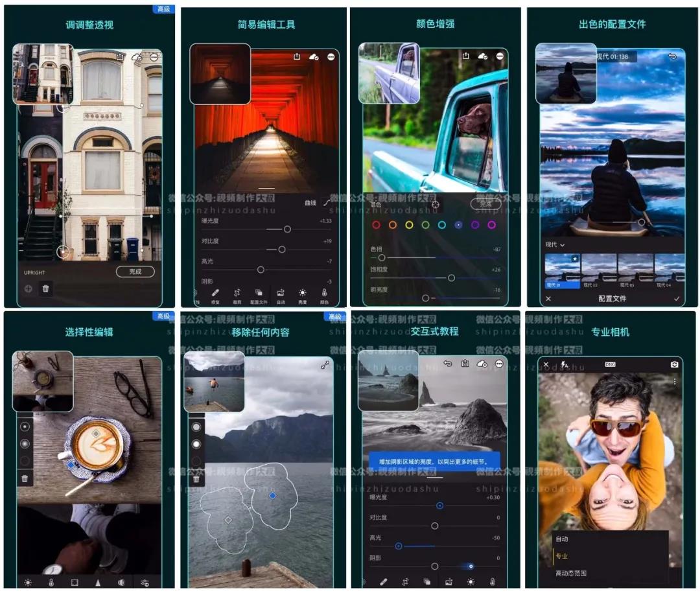
Task: Open more options in 调调整透视 panel
Action: point(154,57)
